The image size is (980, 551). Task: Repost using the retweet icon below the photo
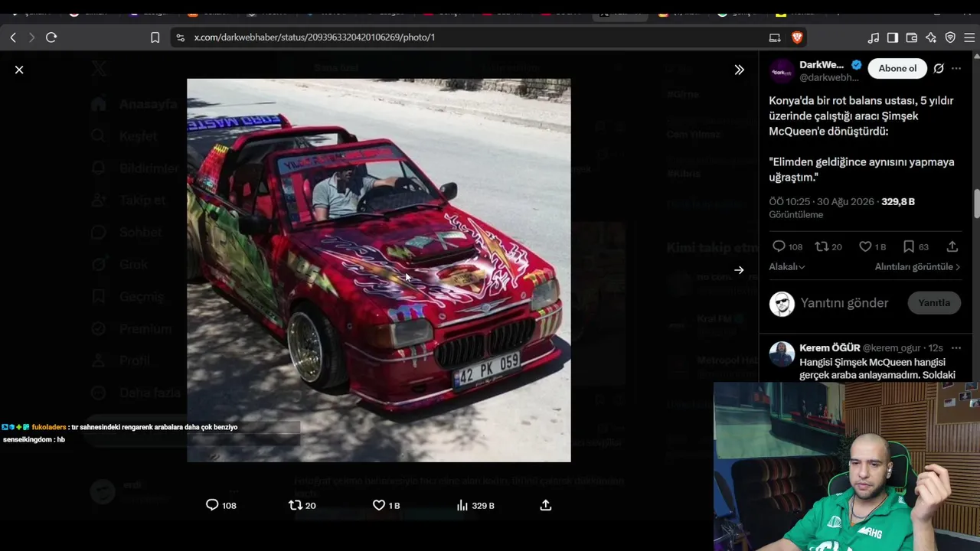(x=296, y=505)
